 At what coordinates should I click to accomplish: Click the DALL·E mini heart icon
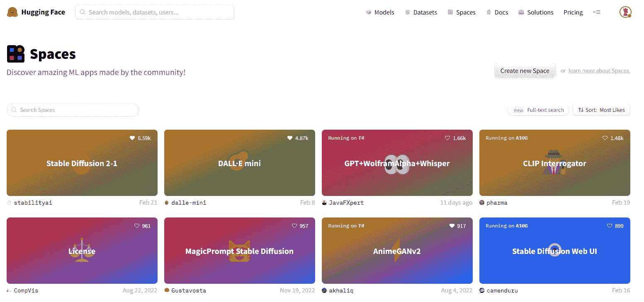[290, 138]
